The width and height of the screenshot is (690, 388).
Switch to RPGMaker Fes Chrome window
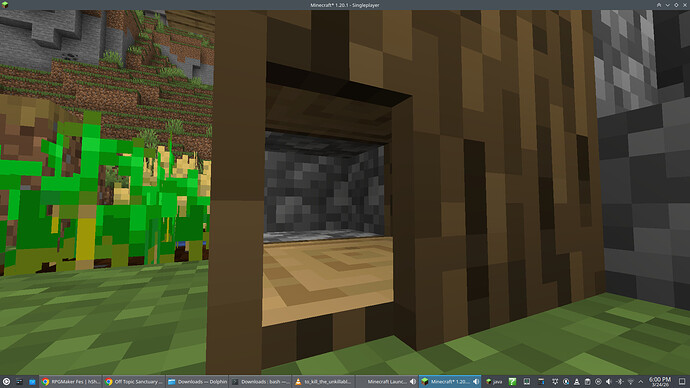[70, 381]
